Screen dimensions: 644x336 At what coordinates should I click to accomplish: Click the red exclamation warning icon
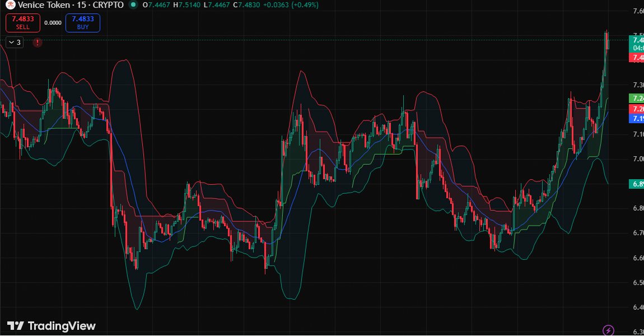point(38,43)
